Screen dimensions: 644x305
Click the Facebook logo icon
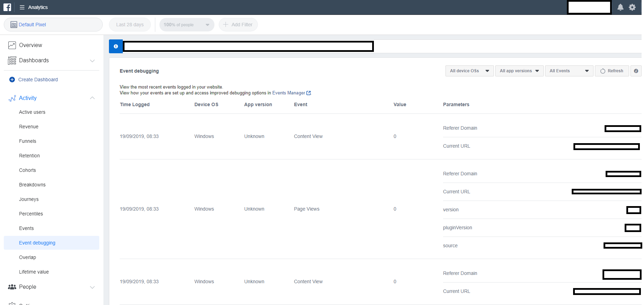click(x=7, y=7)
